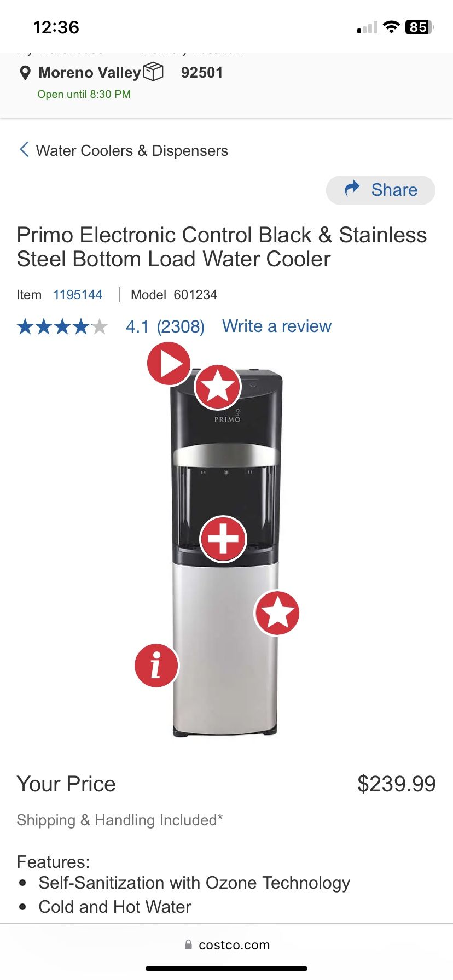Viewport: 453px width, 980px height.
Task: Tap the star hotspot near the PRIMO logo
Action: [218, 387]
